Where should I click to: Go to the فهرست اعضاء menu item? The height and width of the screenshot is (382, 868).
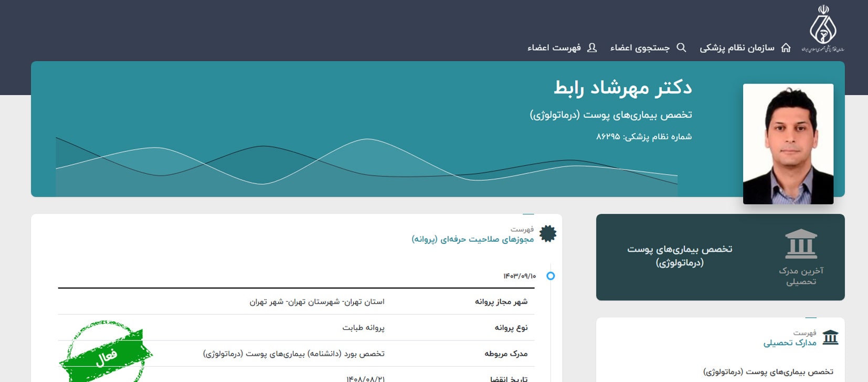point(554,48)
